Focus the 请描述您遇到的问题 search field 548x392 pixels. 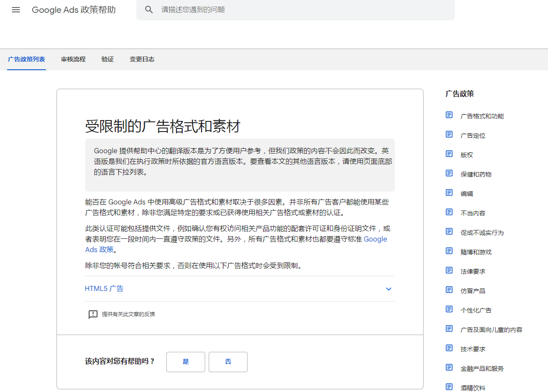[295, 10]
